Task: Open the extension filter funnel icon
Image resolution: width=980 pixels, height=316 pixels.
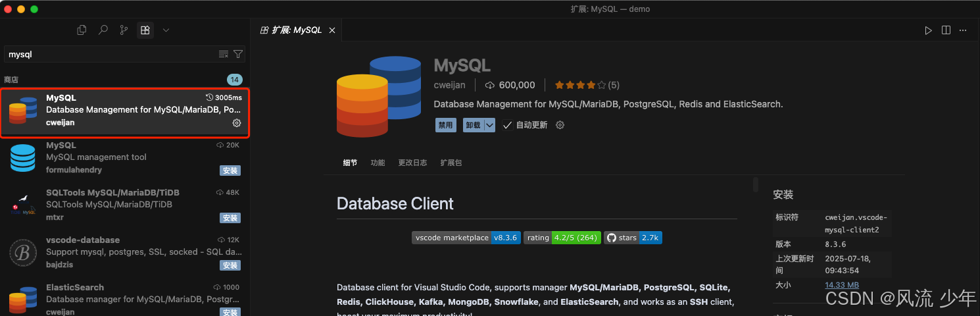Action: (x=238, y=54)
